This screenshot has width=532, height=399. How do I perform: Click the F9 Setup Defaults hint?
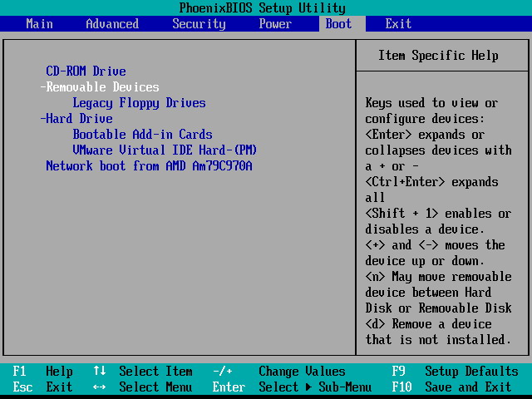[455, 372]
